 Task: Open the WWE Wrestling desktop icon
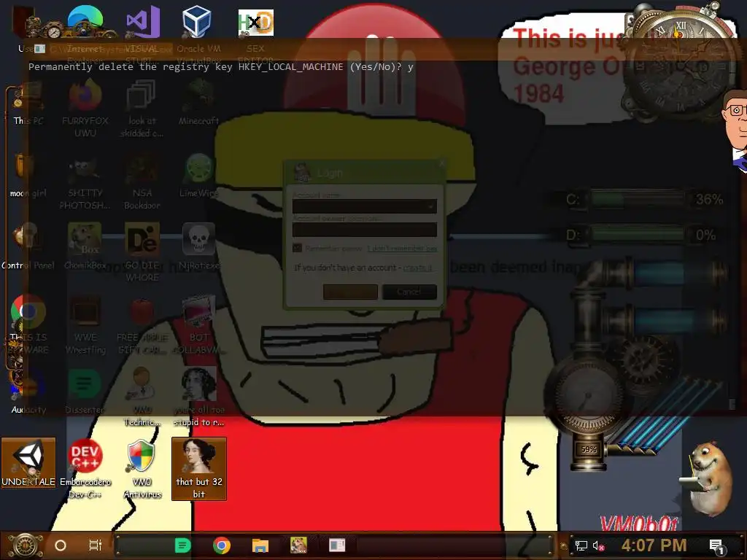(85, 312)
